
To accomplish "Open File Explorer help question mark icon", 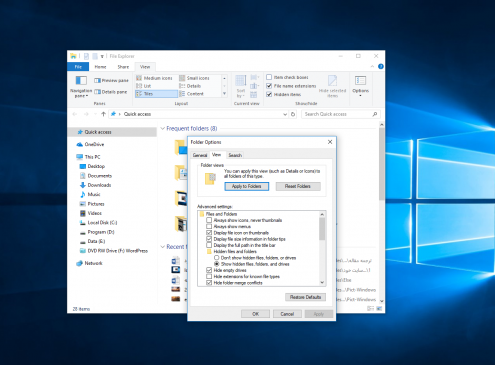I will 381,67.
